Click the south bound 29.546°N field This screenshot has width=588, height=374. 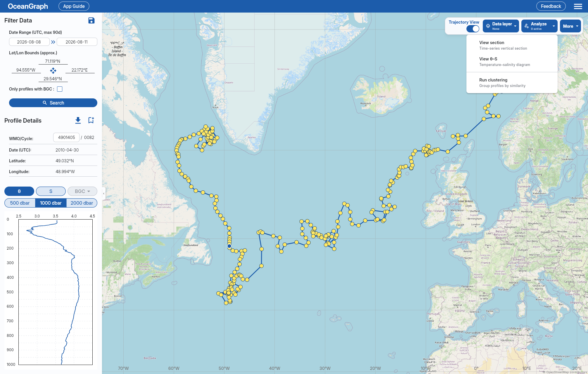click(53, 79)
